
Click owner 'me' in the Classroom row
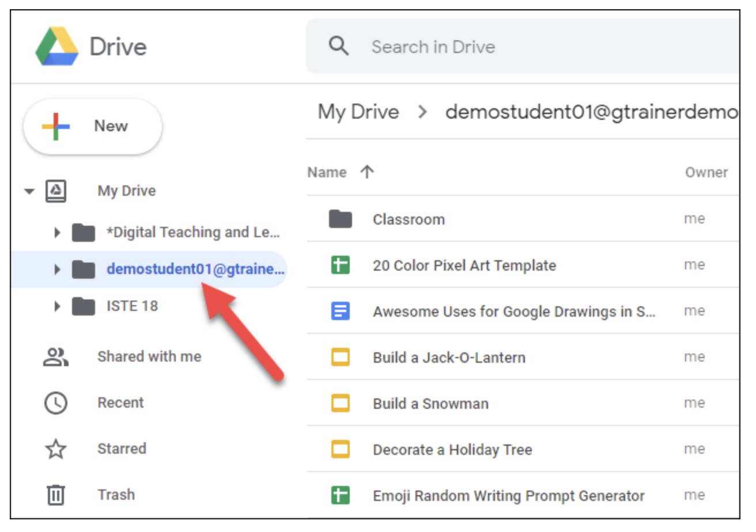point(694,219)
